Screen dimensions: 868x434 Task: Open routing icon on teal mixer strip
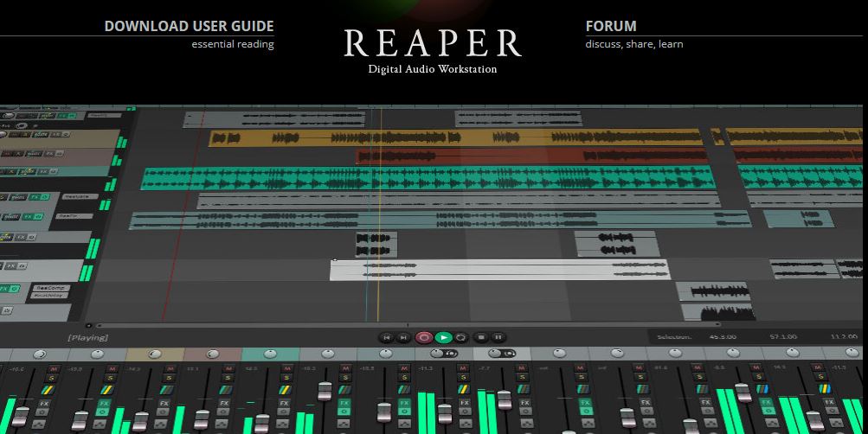click(x=285, y=390)
